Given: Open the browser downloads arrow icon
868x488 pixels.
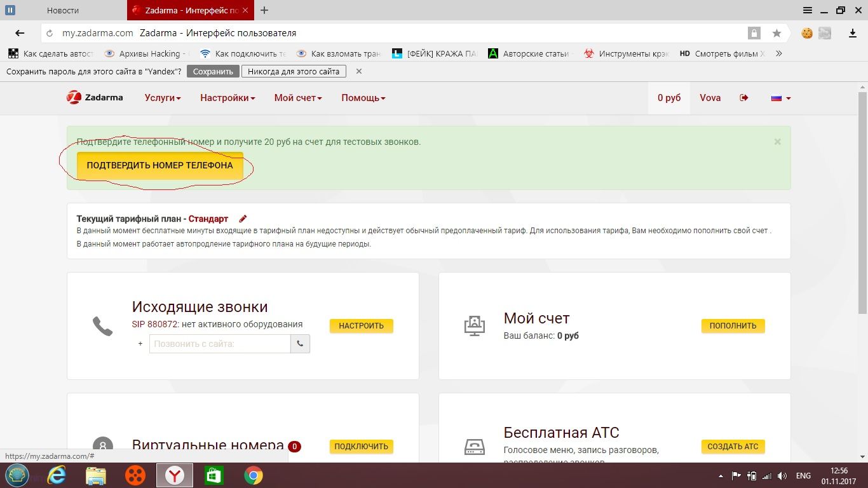Looking at the screenshot, I should click(x=853, y=33).
